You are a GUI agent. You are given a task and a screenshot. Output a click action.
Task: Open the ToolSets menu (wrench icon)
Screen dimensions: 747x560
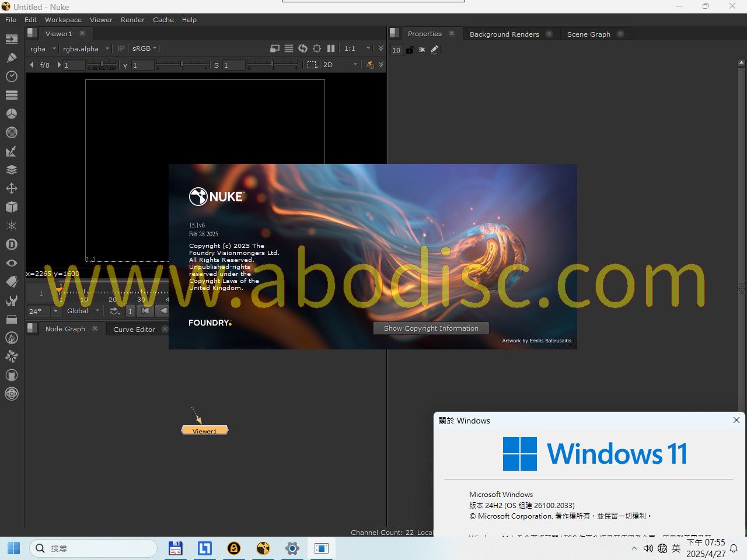click(x=12, y=300)
